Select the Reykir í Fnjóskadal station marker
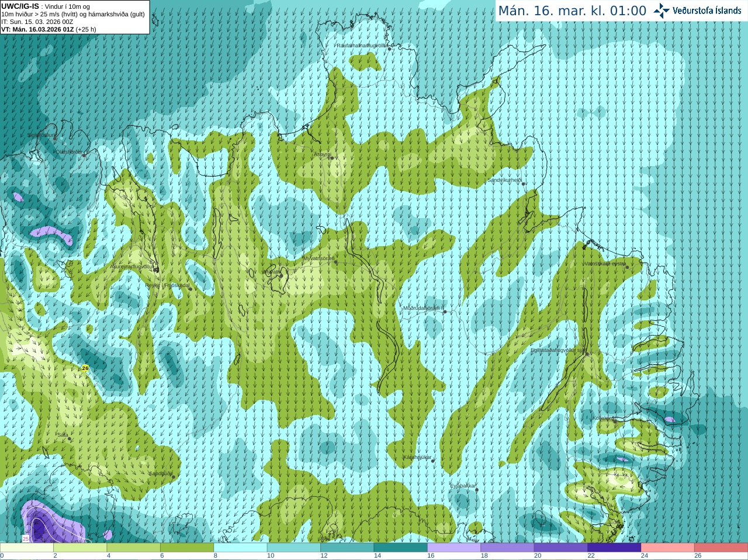 (191, 289)
